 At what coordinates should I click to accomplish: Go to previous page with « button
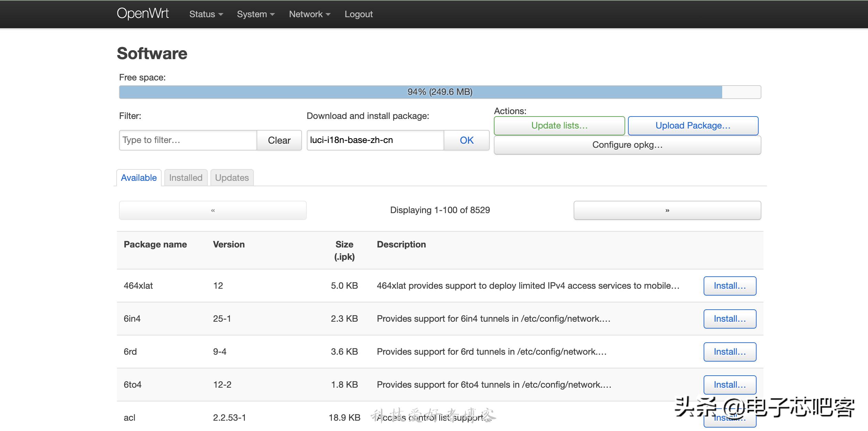tap(213, 210)
